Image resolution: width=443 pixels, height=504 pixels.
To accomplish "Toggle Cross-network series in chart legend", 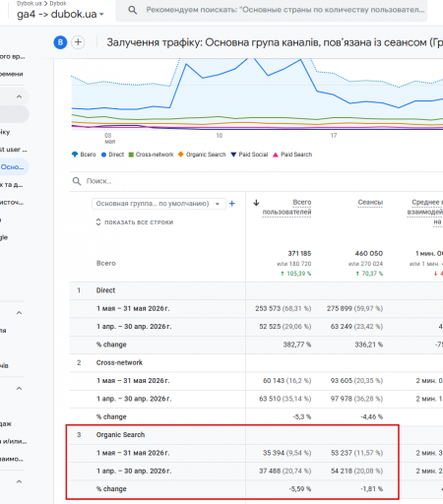I will click(151, 155).
